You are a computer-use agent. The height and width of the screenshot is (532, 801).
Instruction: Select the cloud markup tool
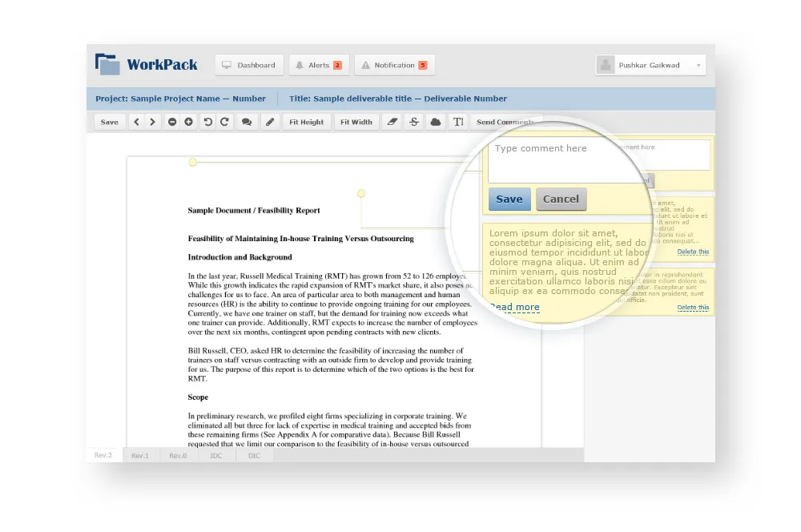click(x=435, y=122)
